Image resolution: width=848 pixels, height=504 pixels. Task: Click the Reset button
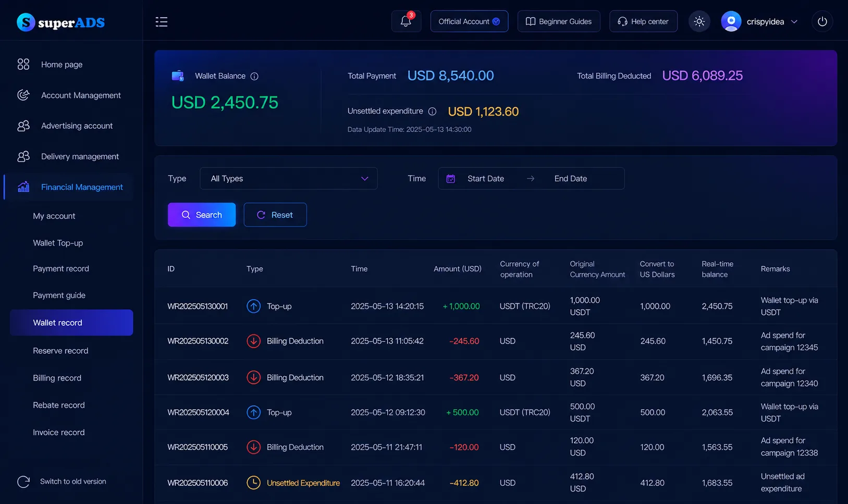[275, 215]
